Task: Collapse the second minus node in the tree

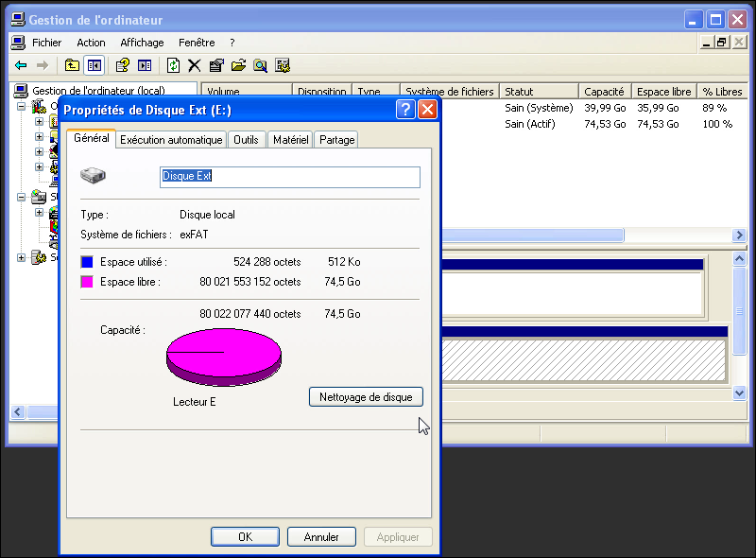Action: click(x=21, y=197)
